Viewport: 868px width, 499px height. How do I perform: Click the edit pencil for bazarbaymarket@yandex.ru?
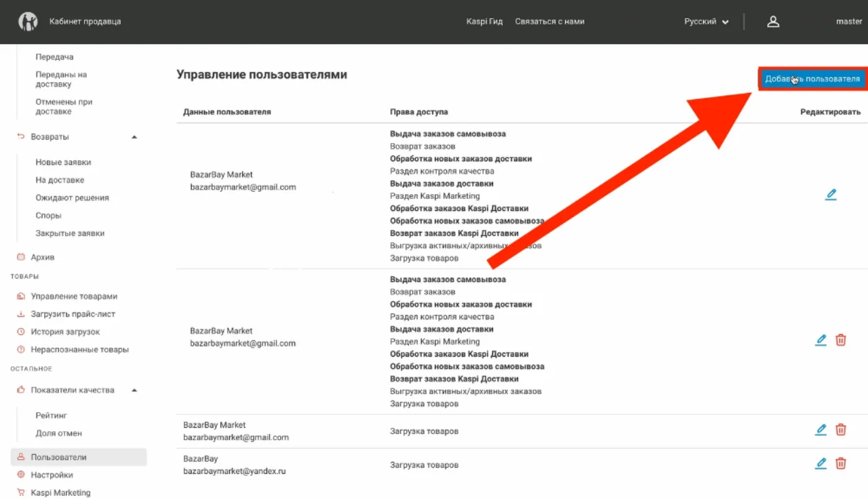[821, 463]
